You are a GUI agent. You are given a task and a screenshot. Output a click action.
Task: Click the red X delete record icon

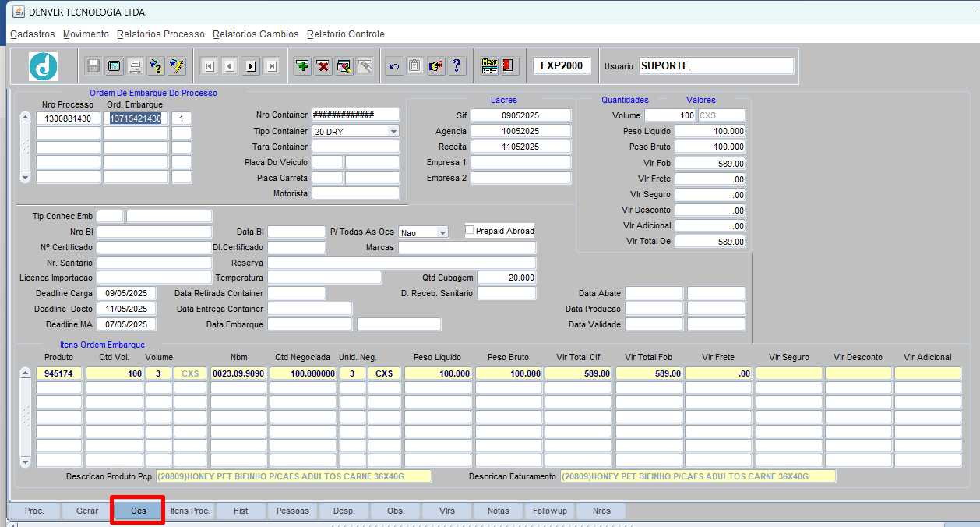pos(323,66)
